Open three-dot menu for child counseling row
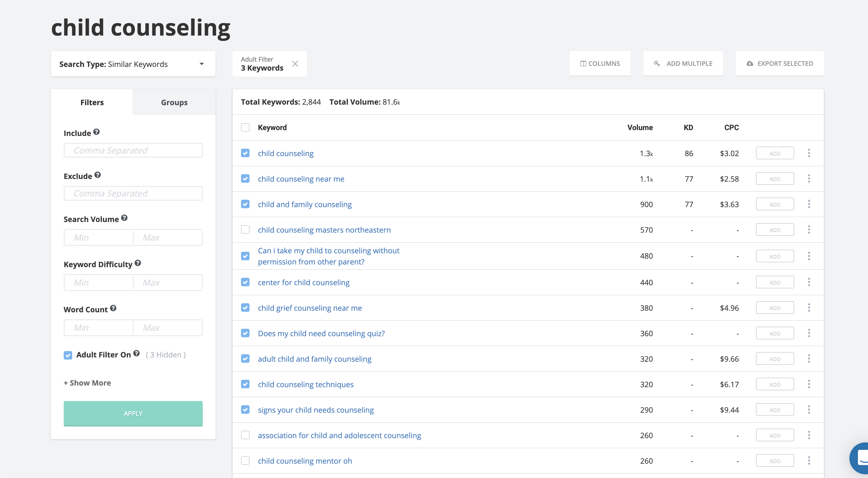Viewport: 868px width, 478px height. 809,153
